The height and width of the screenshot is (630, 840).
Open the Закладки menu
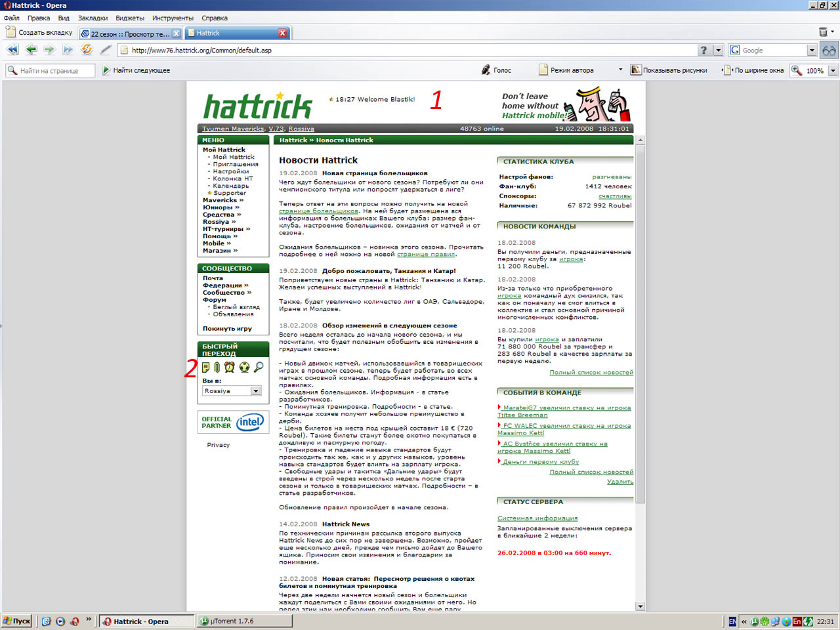tap(93, 18)
